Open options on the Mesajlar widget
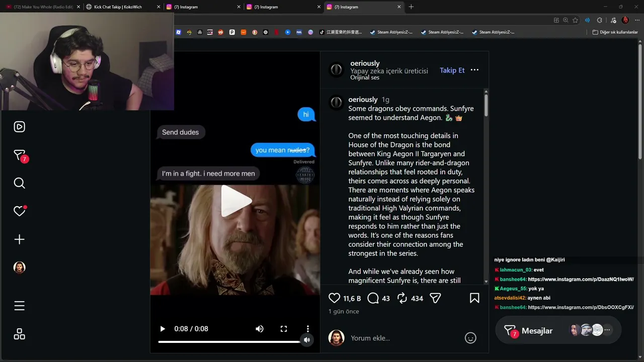644x362 pixels. point(607,330)
